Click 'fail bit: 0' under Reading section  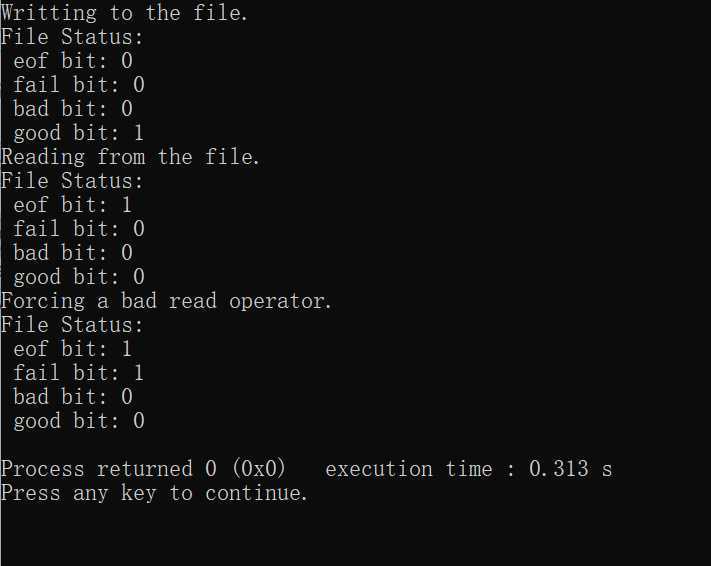click(79, 229)
